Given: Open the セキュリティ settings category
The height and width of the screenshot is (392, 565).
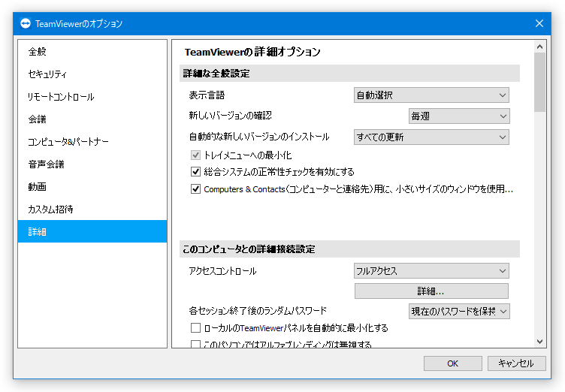Looking at the screenshot, I should point(92,74).
